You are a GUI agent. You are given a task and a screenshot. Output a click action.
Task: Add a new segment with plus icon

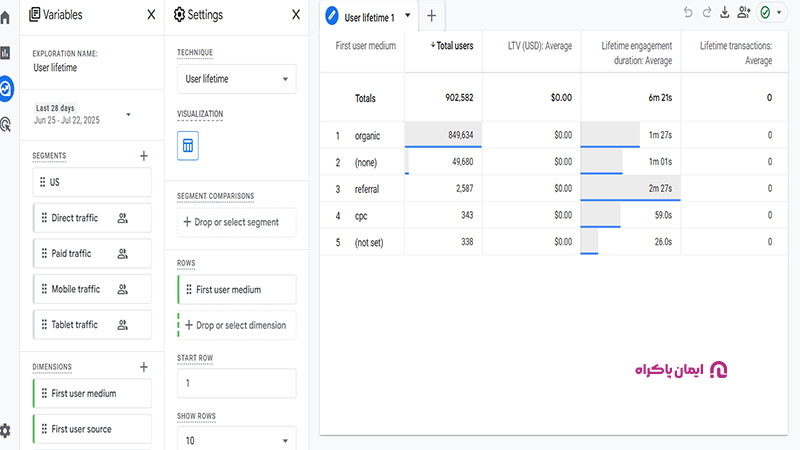144,156
